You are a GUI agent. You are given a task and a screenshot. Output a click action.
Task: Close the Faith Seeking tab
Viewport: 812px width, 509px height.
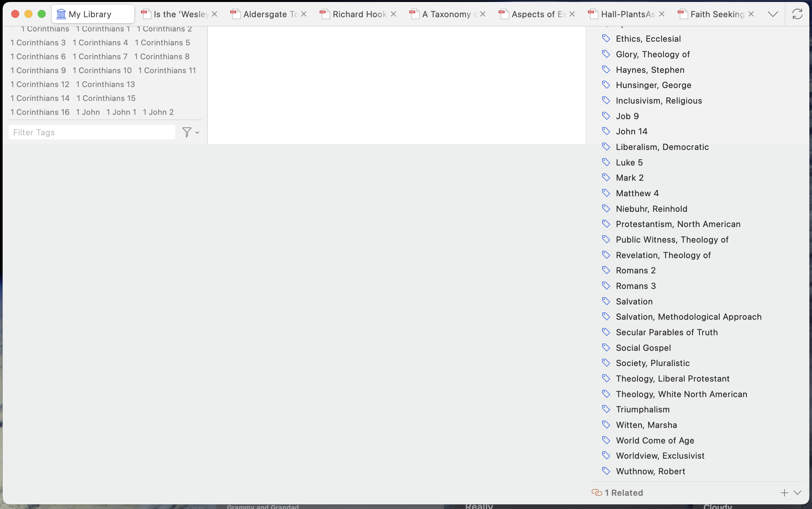(x=751, y=14)
